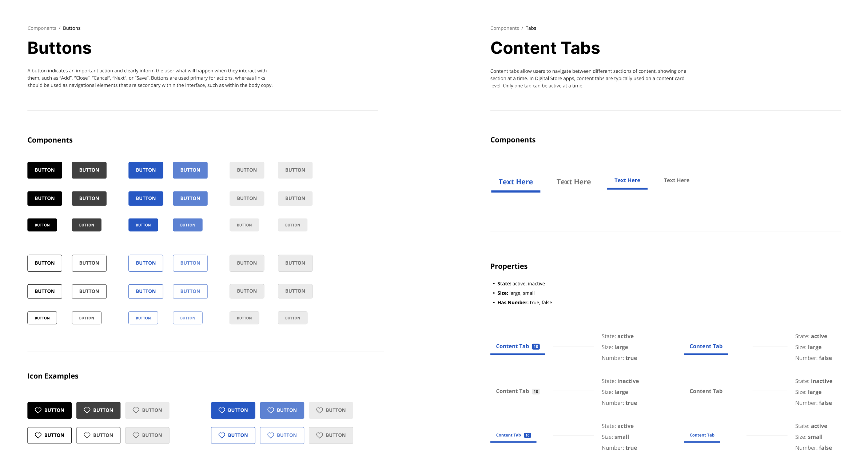
Task: Expand the Properties section on Content Tabs page
Action: tap(508, 266)
